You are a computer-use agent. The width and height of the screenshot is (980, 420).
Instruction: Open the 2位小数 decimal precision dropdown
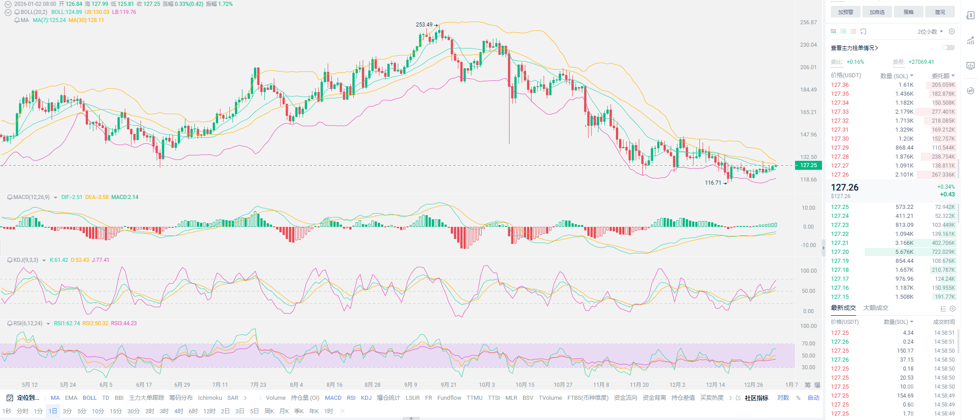pos(930,31)
